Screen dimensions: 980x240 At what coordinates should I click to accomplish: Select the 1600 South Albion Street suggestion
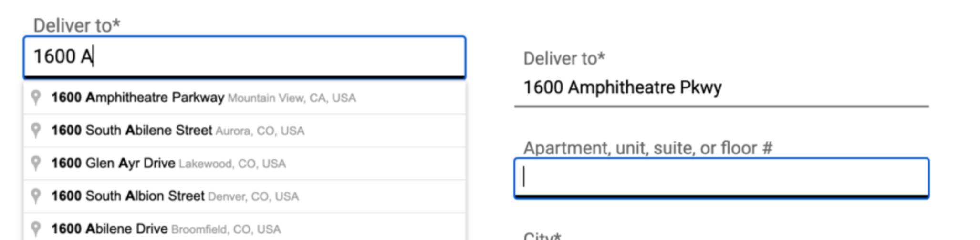(x=128, y=196)
